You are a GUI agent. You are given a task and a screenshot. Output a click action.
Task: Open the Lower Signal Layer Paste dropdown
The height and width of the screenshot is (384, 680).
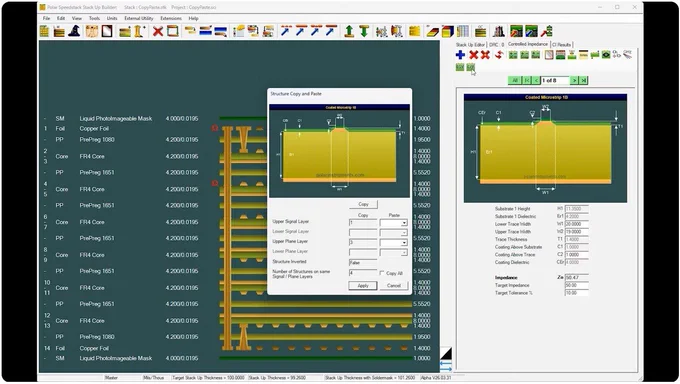click(x=404, y=233)
